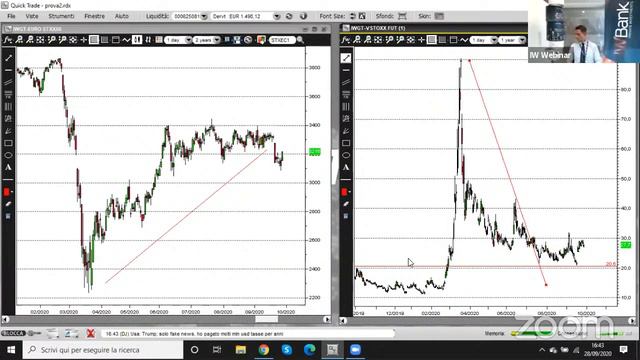The height and width of the screenshot is (360, 640).
Task: Click Trump news headline ticker
Action: click(194, 334)
